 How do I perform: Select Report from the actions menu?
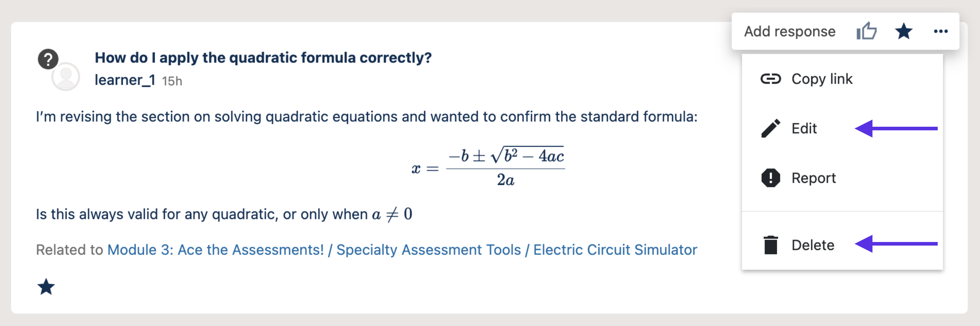click(x=813, y=178)
